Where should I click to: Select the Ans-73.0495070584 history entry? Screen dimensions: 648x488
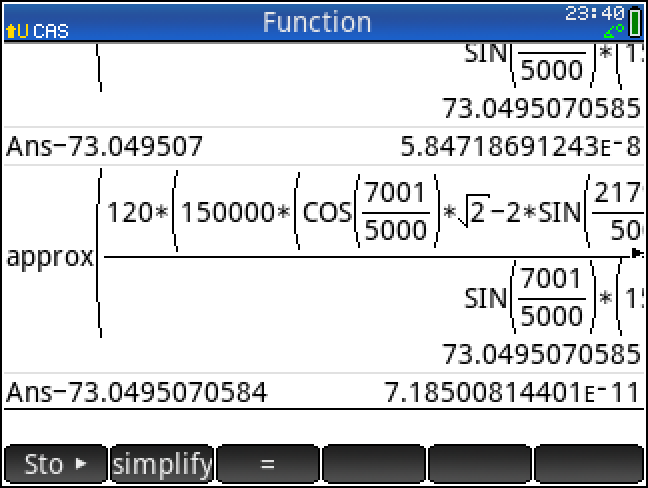(x=136, y=392)
